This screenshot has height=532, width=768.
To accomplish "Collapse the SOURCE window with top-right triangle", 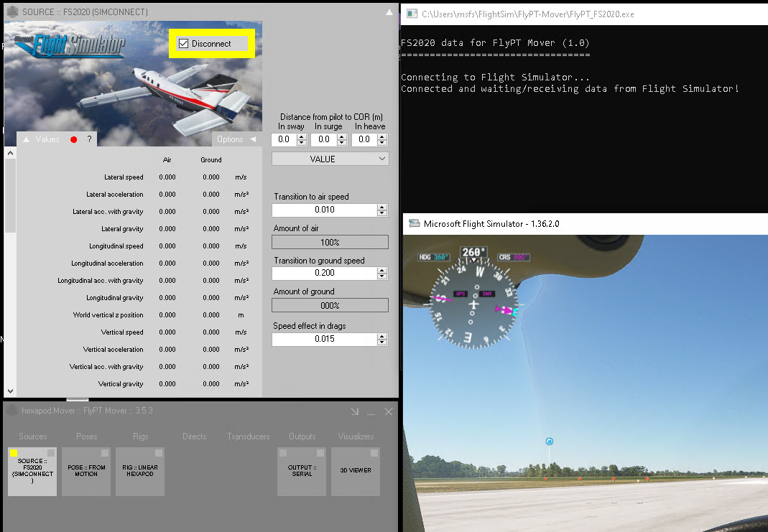I will pyautogui.click(x=389, y=12).
